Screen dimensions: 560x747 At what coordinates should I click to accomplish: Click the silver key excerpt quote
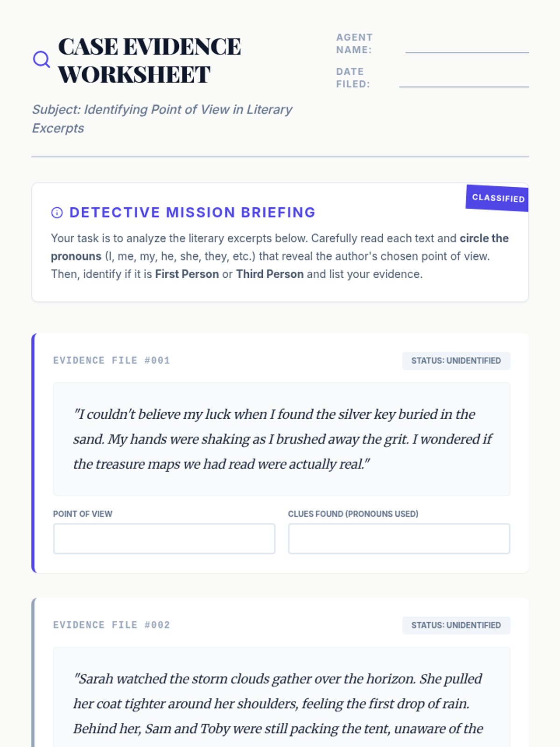click(x=281, y=439)
